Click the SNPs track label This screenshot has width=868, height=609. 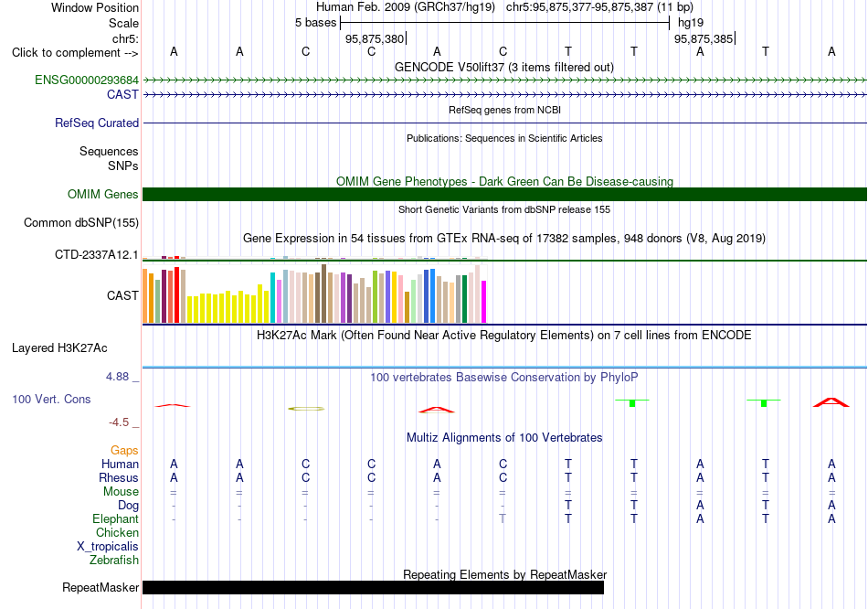click(123, 166)
